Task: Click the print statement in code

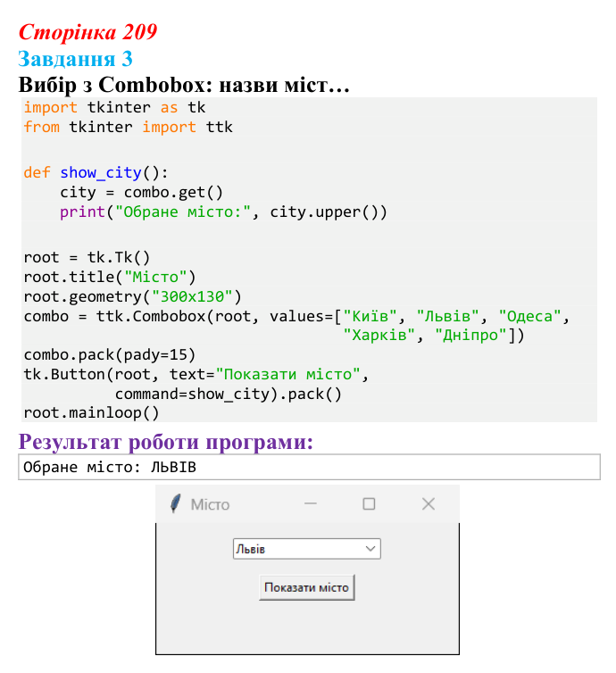Action: click(223, 212)
